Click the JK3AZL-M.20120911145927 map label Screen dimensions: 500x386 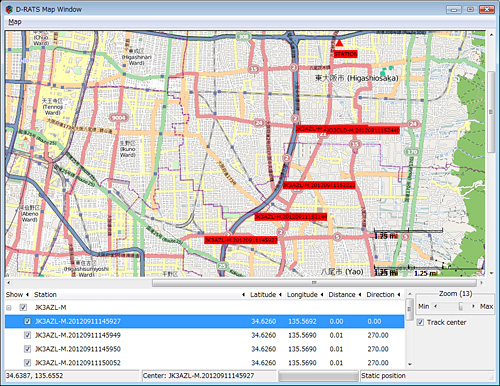pos(241,240)
